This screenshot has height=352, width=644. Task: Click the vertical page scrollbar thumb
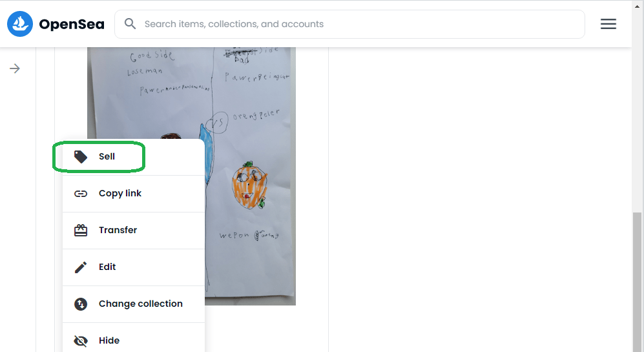(x=637, y=282)
